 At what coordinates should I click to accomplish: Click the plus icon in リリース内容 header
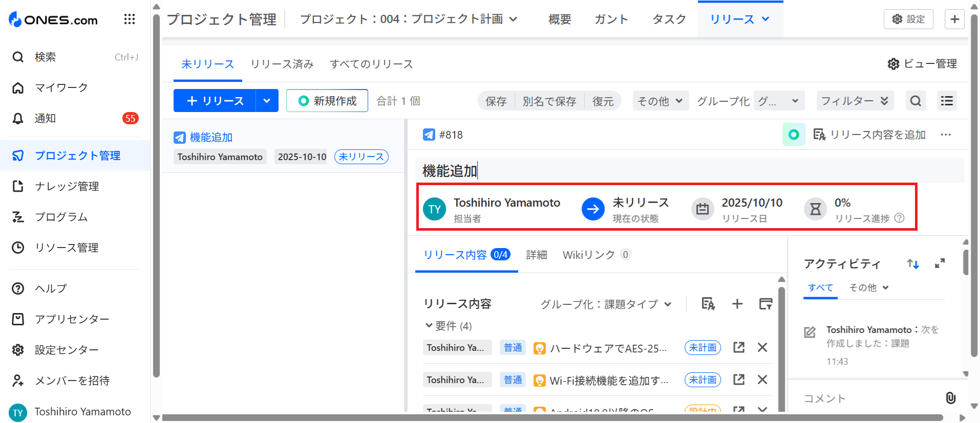point(737,304)
